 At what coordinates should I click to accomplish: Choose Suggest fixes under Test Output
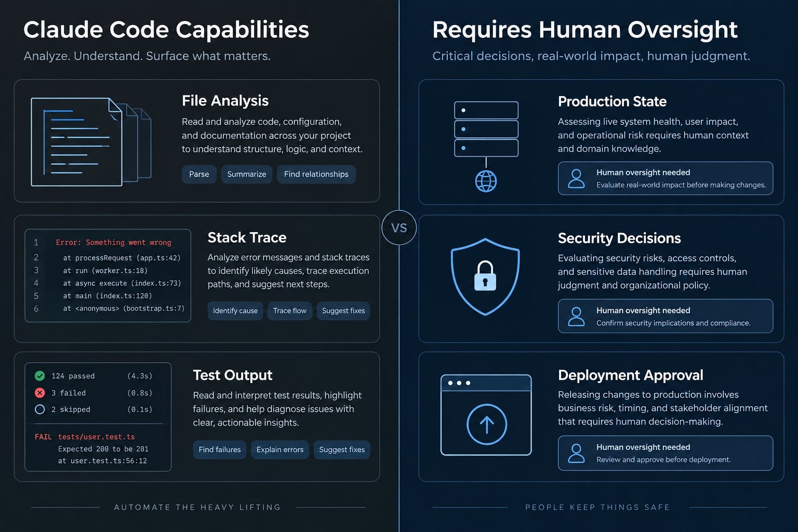[x=342, y=449]
